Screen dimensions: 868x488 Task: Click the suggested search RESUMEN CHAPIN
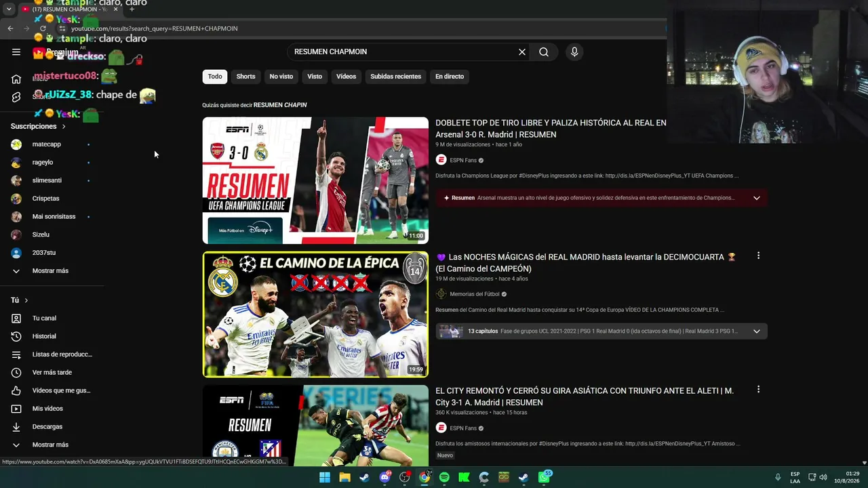(280, 105)
